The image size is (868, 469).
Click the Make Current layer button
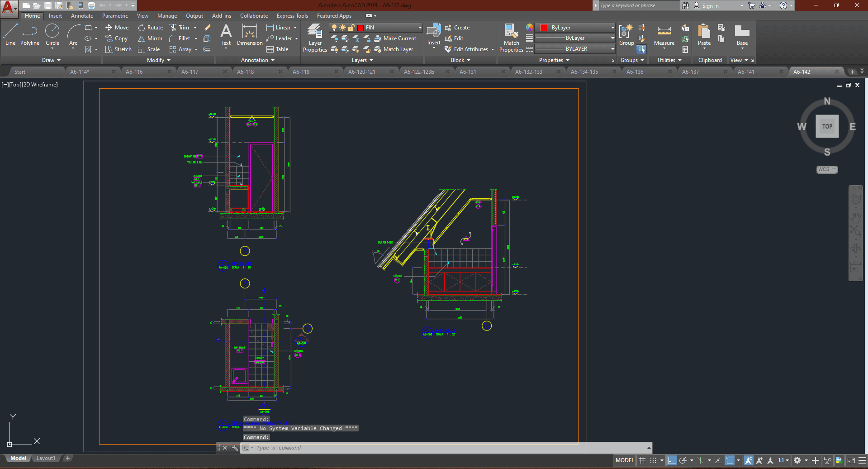pyautogui.click(x=395, y=38)
